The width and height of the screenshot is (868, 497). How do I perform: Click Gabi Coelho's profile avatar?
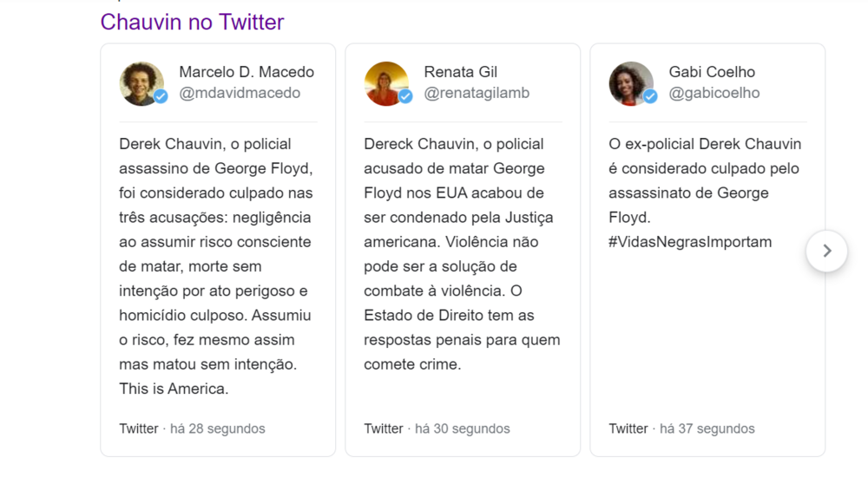point(631,83)
